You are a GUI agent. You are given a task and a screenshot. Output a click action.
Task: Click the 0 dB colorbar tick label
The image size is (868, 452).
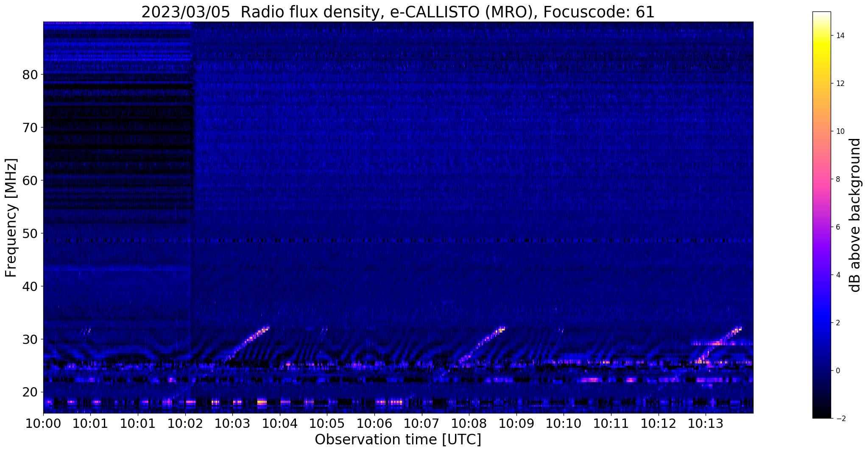838,371
